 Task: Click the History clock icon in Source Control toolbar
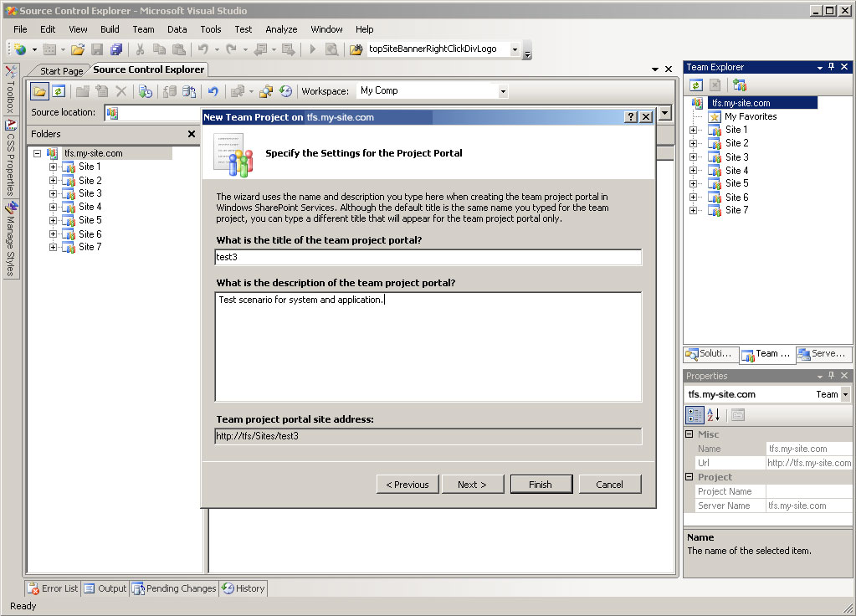coord(285,92)
